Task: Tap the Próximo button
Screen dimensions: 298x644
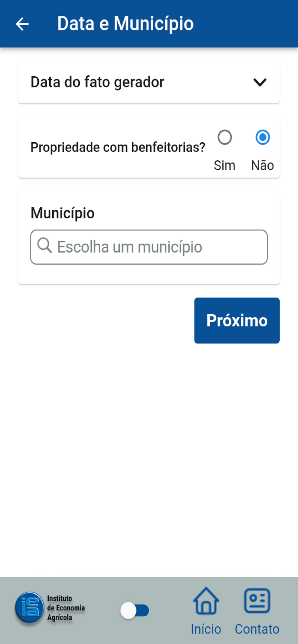Action: coord(237,320)
